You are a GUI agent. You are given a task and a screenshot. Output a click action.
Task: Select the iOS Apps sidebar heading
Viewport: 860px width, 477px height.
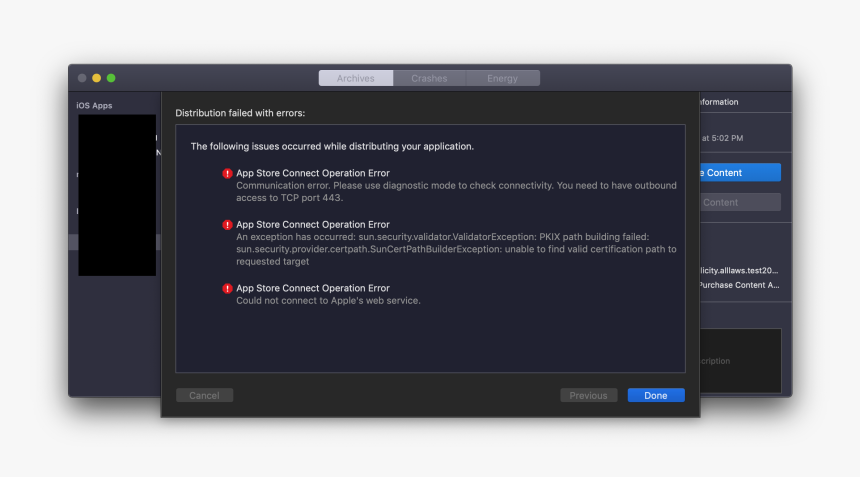click(x=94, y=105)
